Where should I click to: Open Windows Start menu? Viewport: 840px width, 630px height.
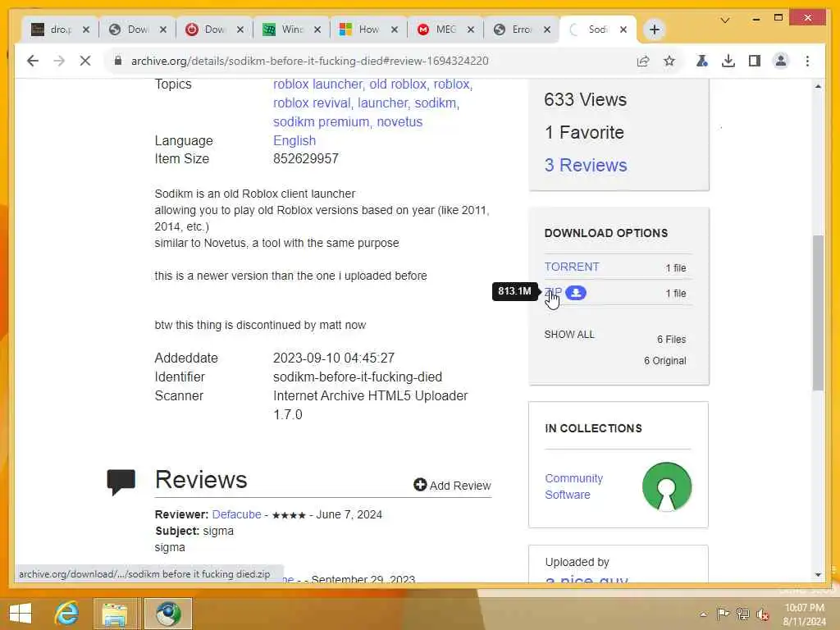coord(21,614)
